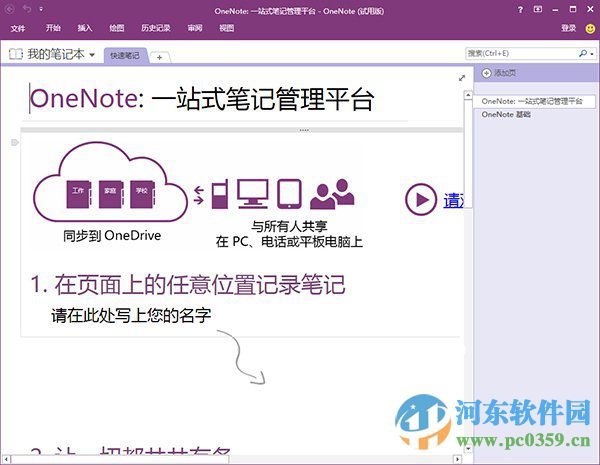Click the text 同步到 OneDrive
600x465 pixels.
112,235
